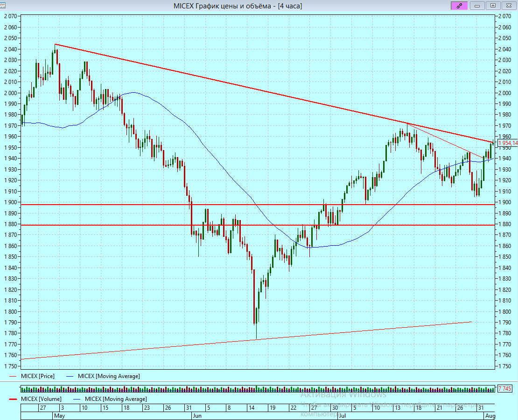The height and width of the screenshot is (420, 518).
Task: Select 'MICEX [Moving Average]' in the price pane legend
Action: tap(109, 376)
